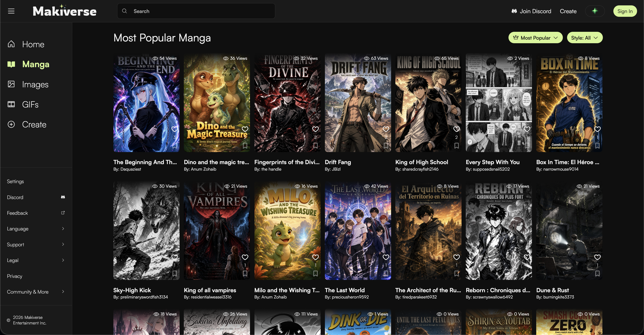
Task: Bookmark The Beginning And The End manga
Action: (174, 146)
